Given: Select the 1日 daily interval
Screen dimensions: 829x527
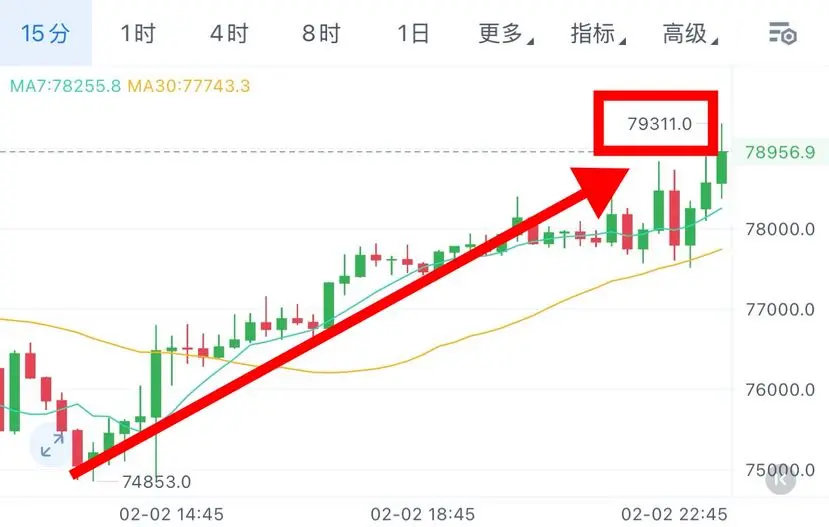Looking at the screenshot, I should pyautogui.click(x=413, y=34).
